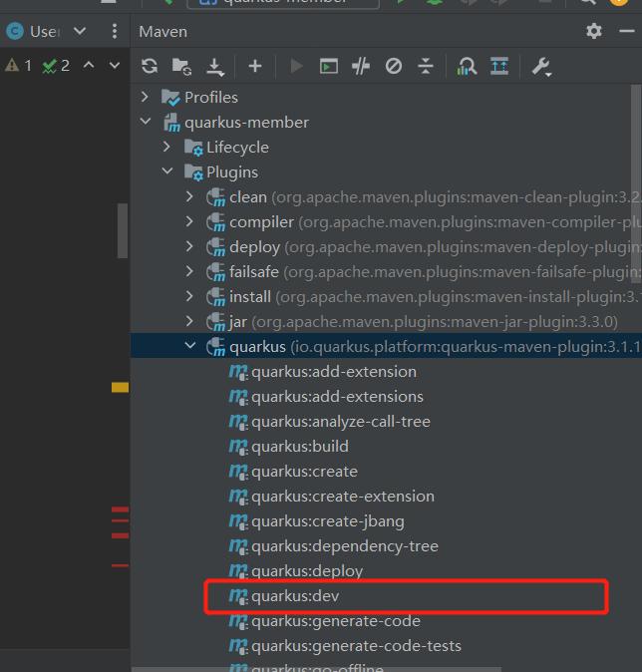This screenshot has width=642, height=672.
Task: Toggle Maven Offline Mode
Action: point(361,66)
